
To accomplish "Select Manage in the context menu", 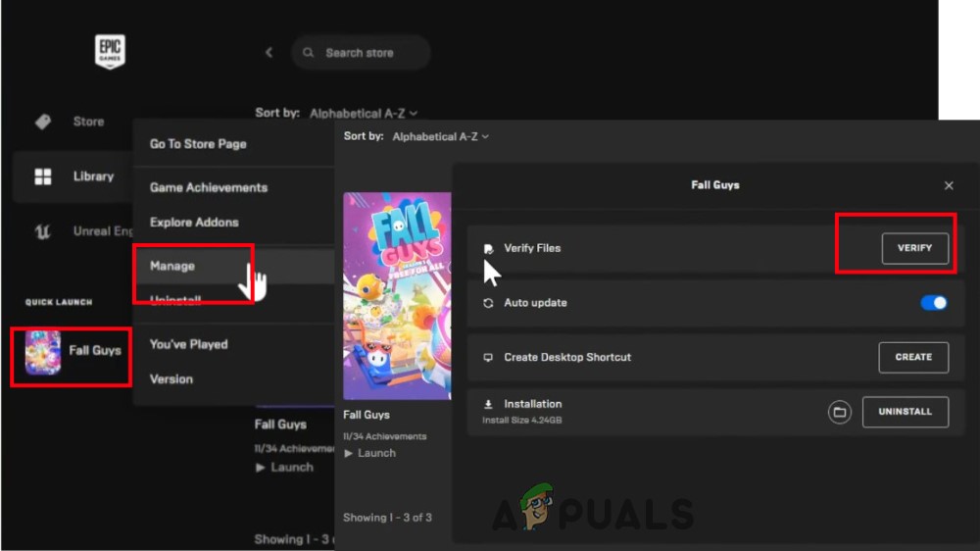I will point(172,266).
